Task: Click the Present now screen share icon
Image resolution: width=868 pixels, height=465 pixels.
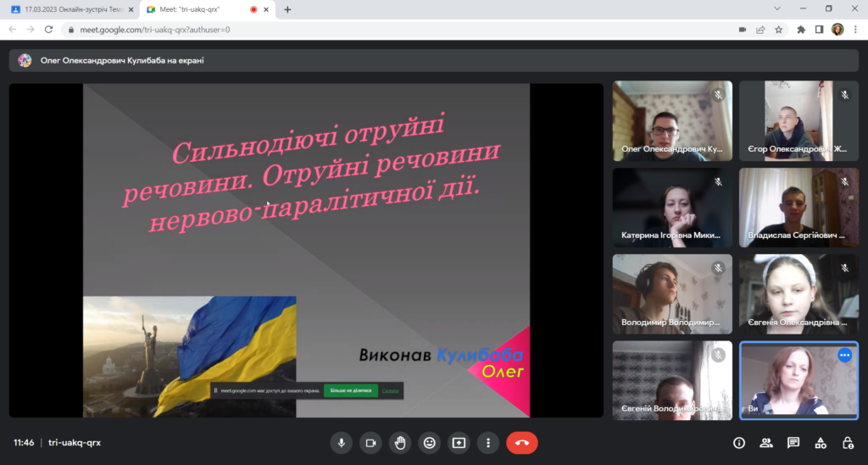Action: 459,442
